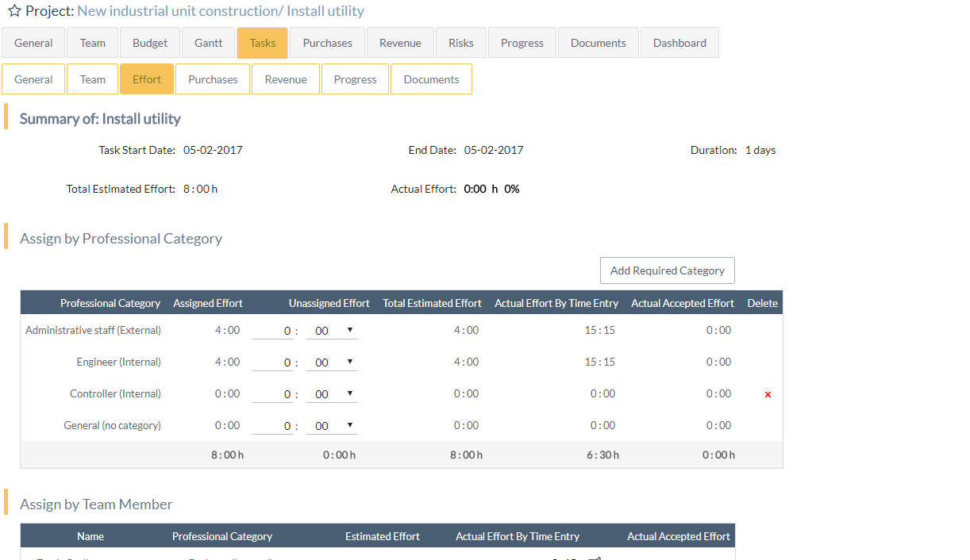Switch to the Progress sub-tab
Viewport: 970px width, 560px height.
[x=355, y=79]
